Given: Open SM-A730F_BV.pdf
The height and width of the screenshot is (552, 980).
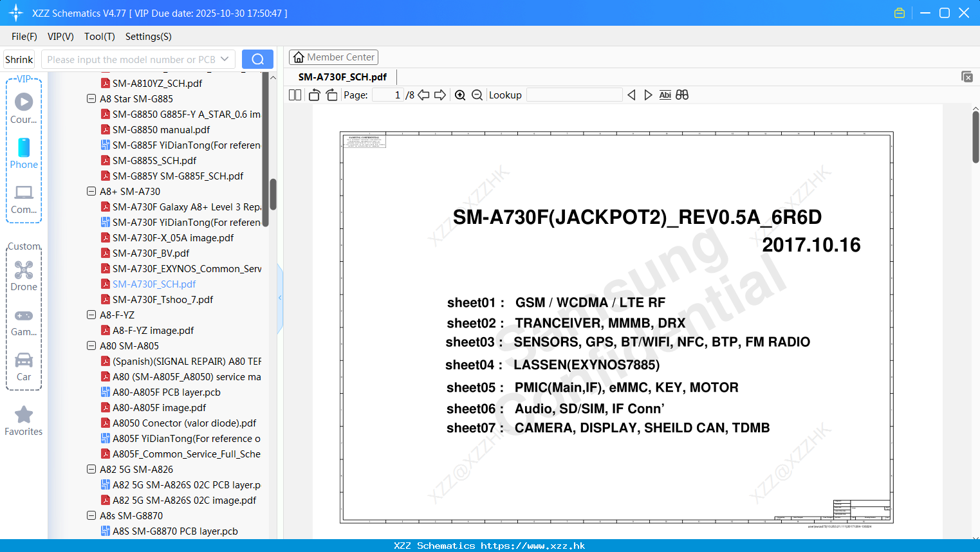Looking at the screenshot, I should pos(151,253).
